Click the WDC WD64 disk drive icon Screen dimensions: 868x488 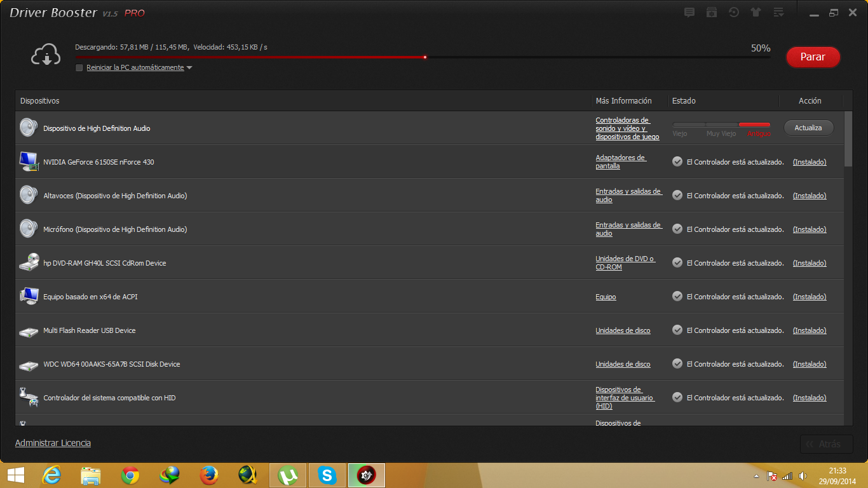click(29, 365)
